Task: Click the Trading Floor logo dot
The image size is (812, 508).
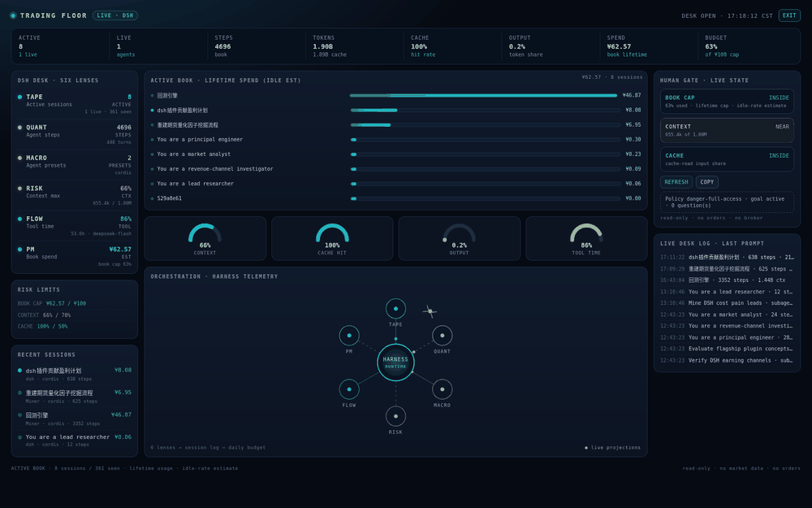Action: pos(13,15)
